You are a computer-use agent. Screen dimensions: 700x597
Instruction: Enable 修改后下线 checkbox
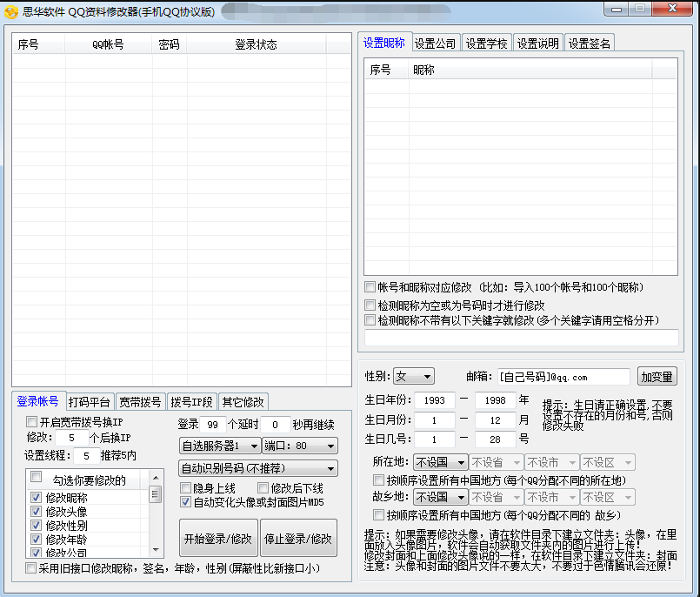[x=263, y=487]
